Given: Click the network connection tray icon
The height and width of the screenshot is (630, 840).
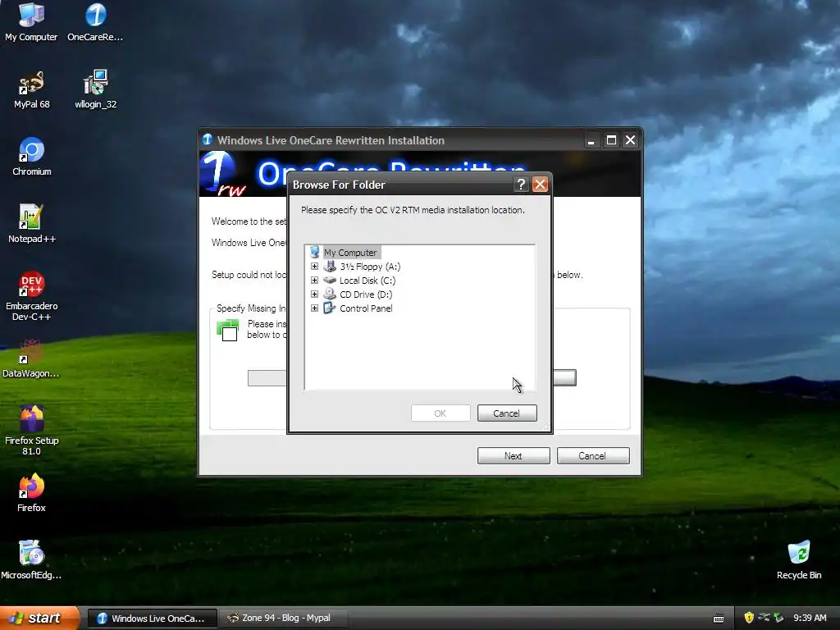Looking at the screenshot, I should pos(764,618).
